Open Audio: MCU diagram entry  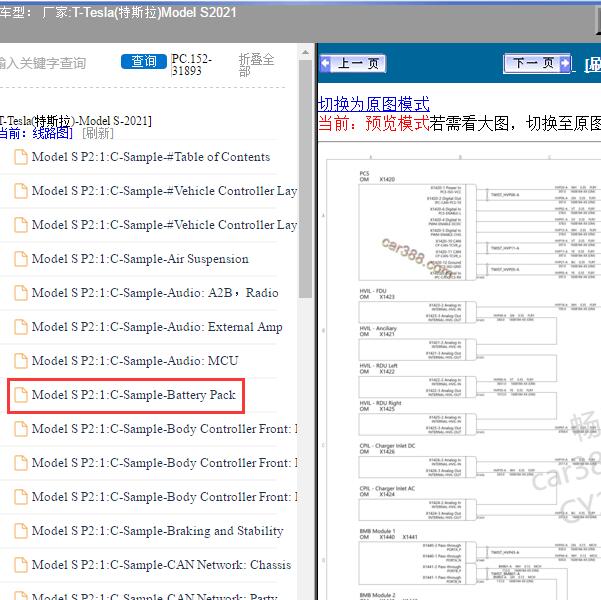coord(135,361)
